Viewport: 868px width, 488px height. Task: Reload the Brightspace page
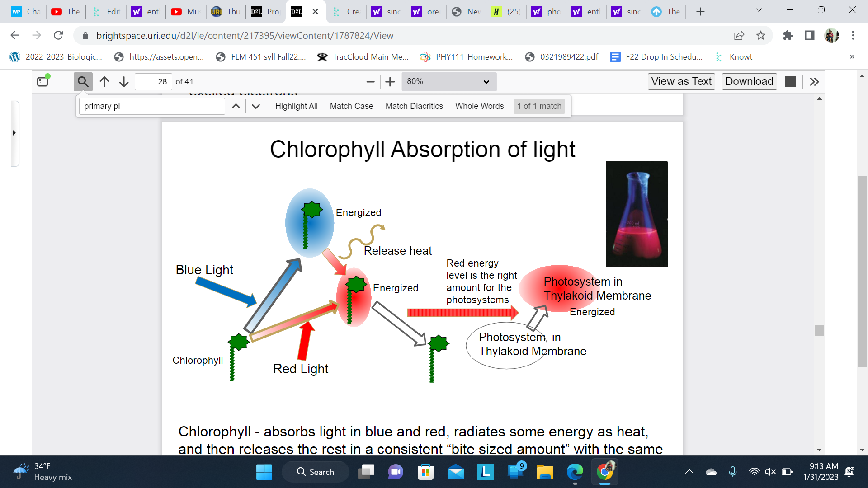point(58,35)
